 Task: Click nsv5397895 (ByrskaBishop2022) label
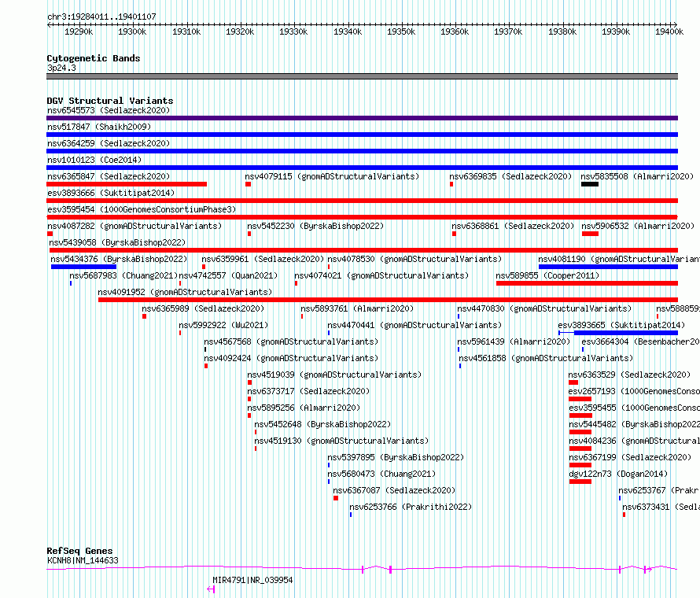[396, 457]
